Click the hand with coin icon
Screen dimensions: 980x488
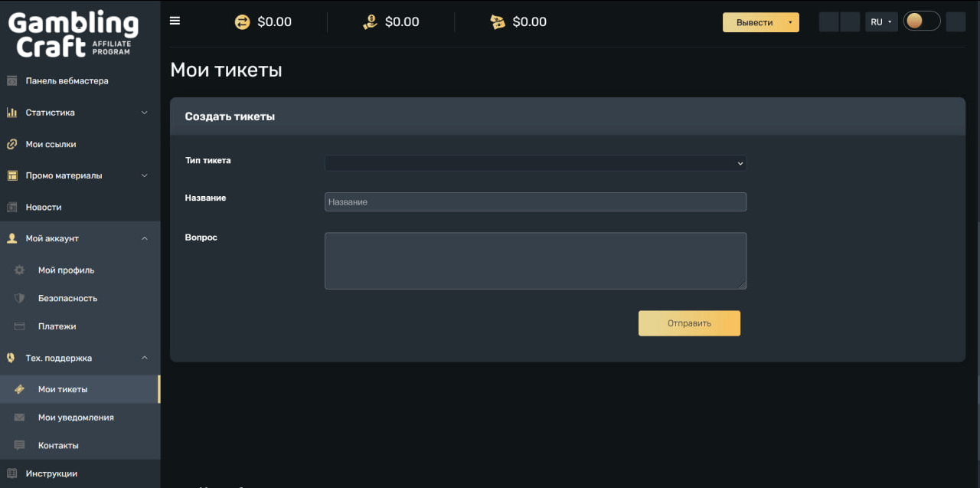coord(371,22)
